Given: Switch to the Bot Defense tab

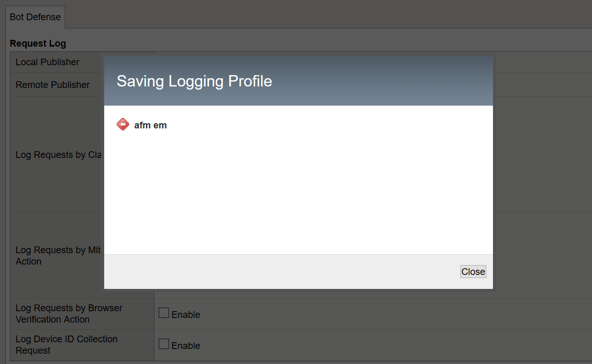Looking at the screenshot, I should pyautogui.click(x=35, y=17).
